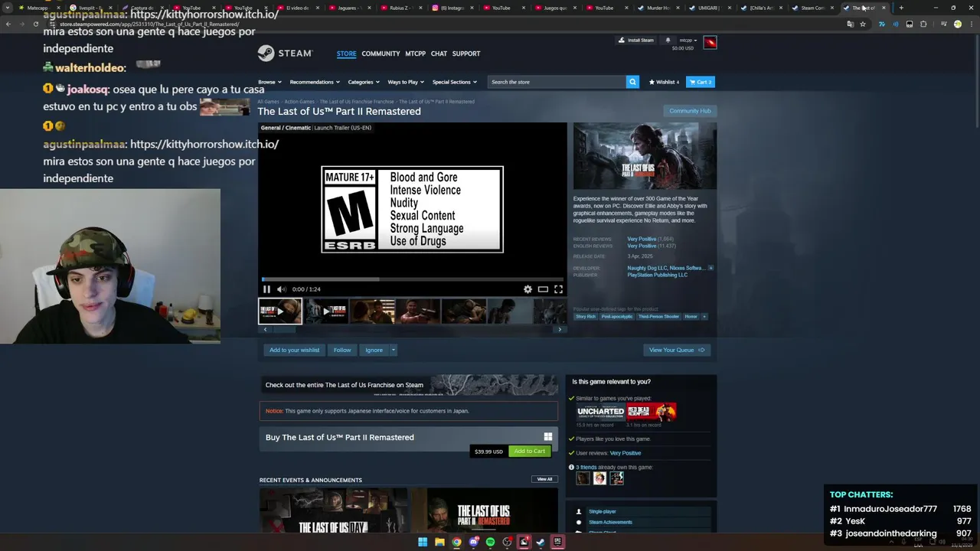Click the Steam logo in the header
This screenshot has width=980, height=551.
coord(285,54)
